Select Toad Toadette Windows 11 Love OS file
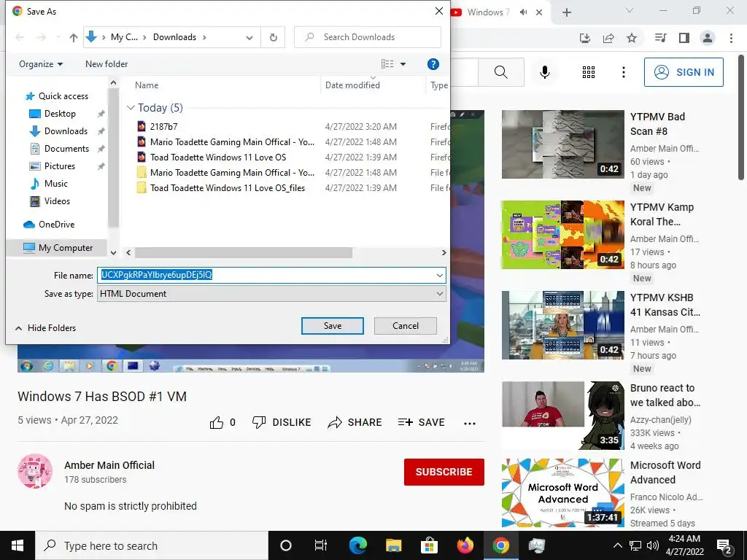 click(x=217, y=157)
